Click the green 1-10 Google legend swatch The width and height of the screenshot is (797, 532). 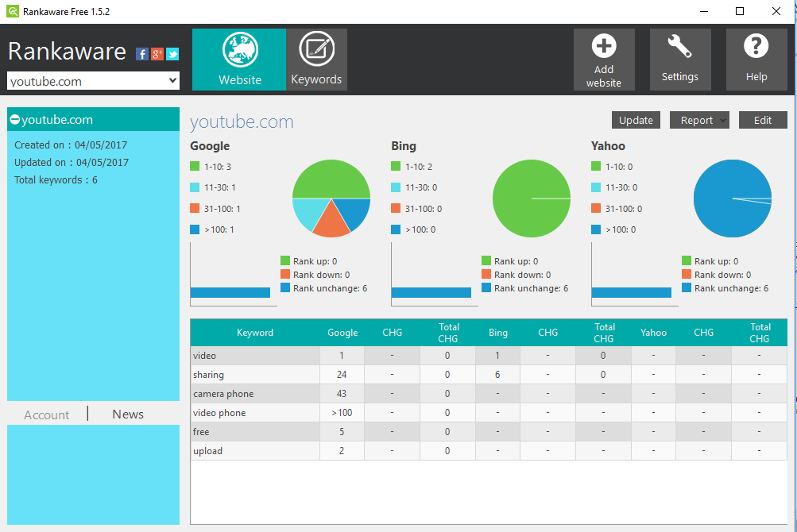point(195,167)
